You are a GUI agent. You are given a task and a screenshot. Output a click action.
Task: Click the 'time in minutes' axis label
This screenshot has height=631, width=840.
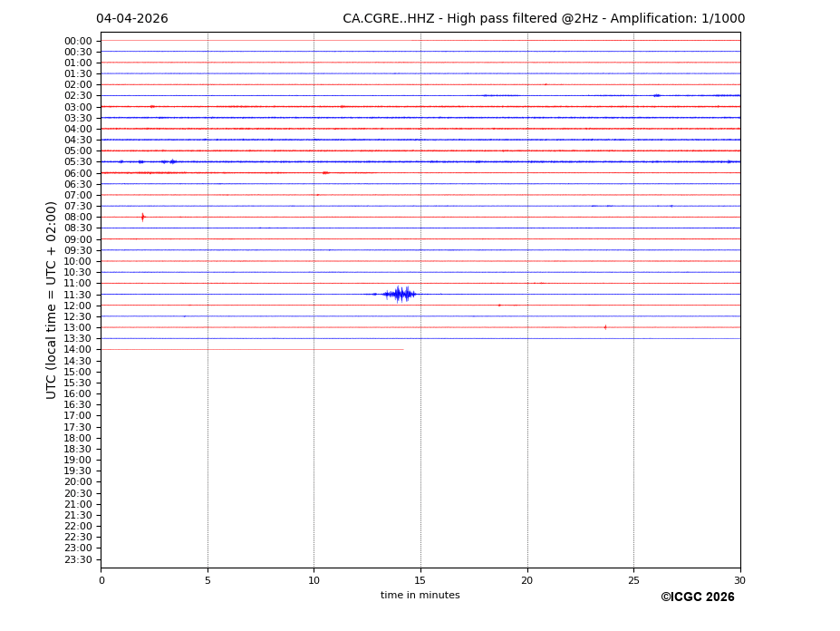[420, 596]
